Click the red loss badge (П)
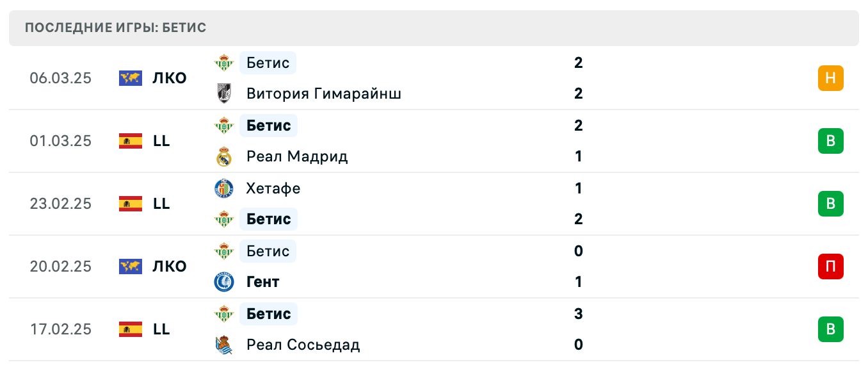 pyautogui.click(x=830, y=266)
